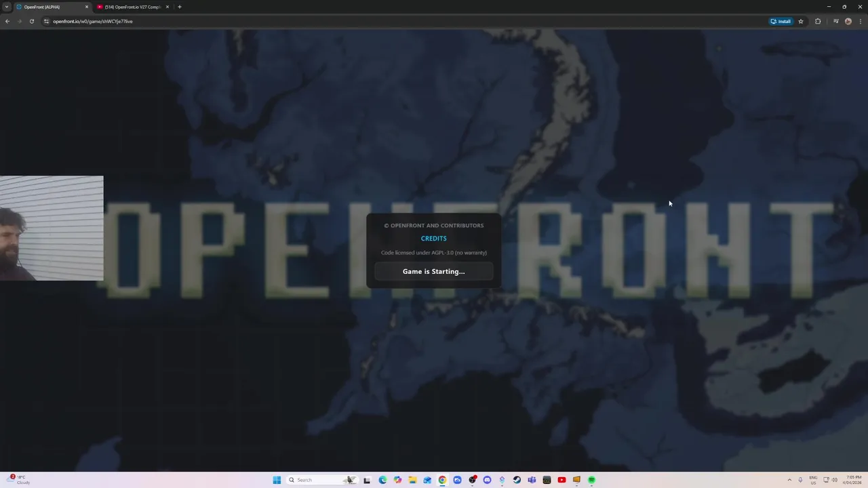Install the OpenFront web app

click(x=781, y=21)
